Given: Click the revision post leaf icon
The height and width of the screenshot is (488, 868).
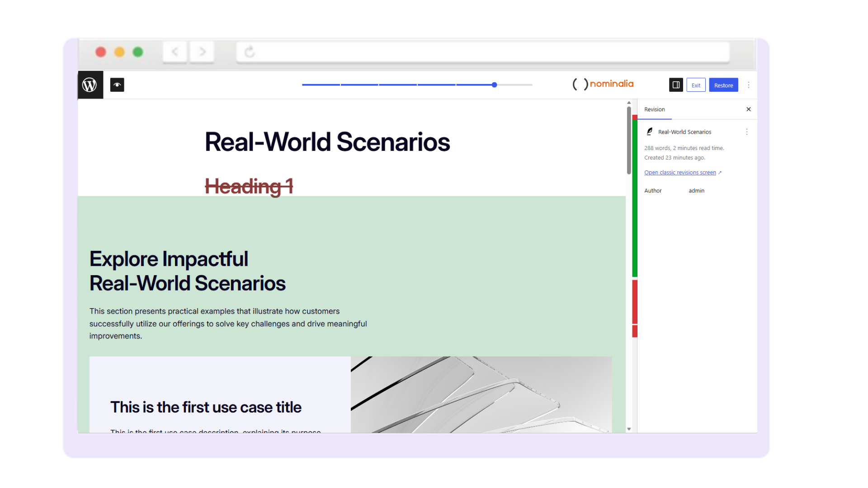Looking at the screenshot, I should (649, 131).
